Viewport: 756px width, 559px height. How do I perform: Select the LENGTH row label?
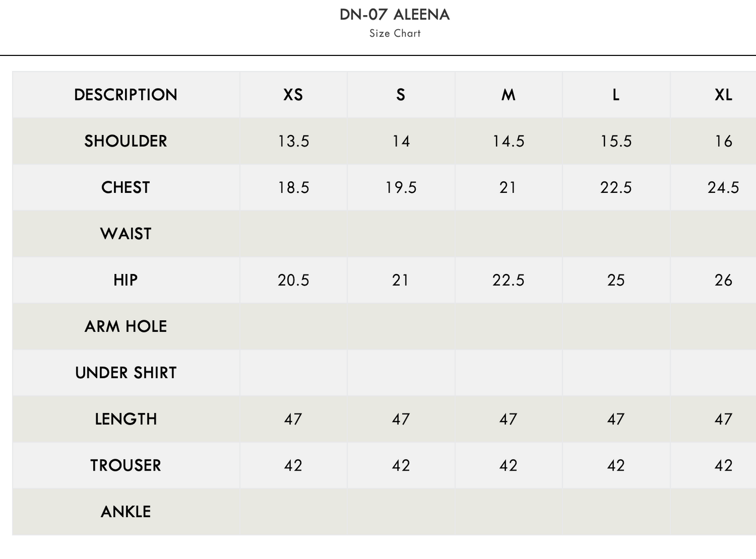click(126, 419)
